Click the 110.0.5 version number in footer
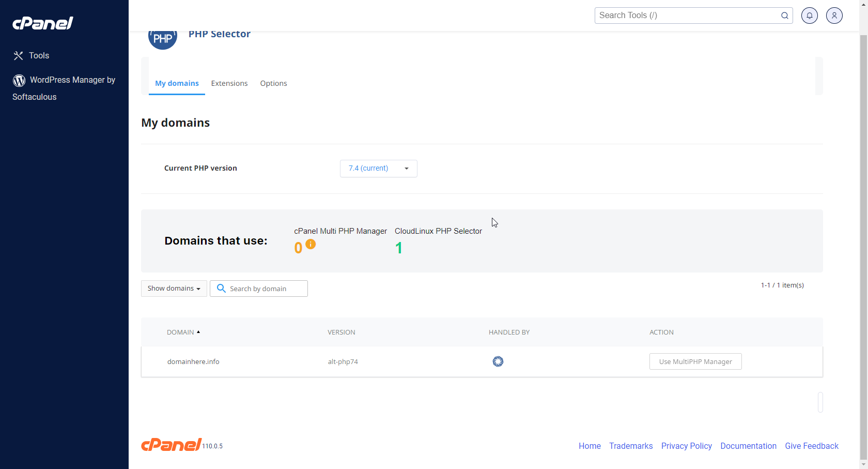Viewport: 868px width, 469px height. point(212,446)
